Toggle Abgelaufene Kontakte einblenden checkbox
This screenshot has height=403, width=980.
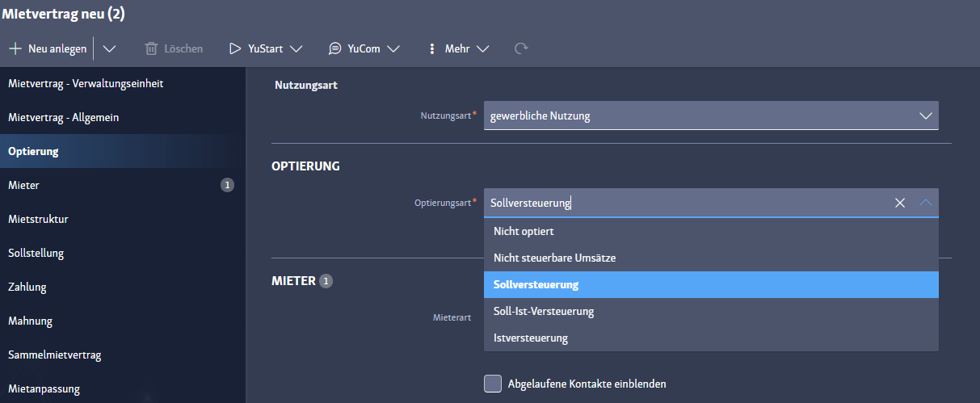pos(493,384)
